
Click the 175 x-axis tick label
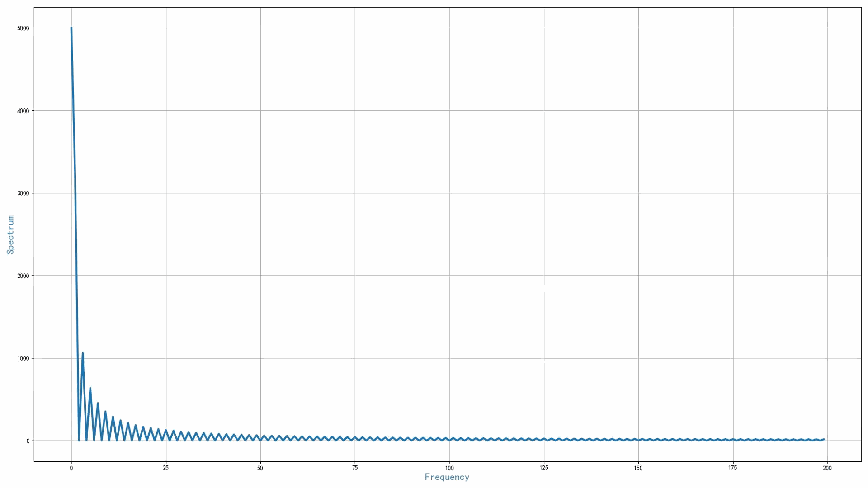point(732,468)
